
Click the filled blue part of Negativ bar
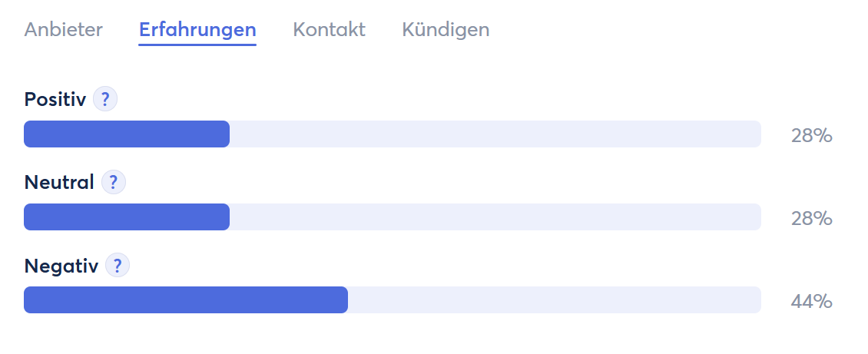186,299
